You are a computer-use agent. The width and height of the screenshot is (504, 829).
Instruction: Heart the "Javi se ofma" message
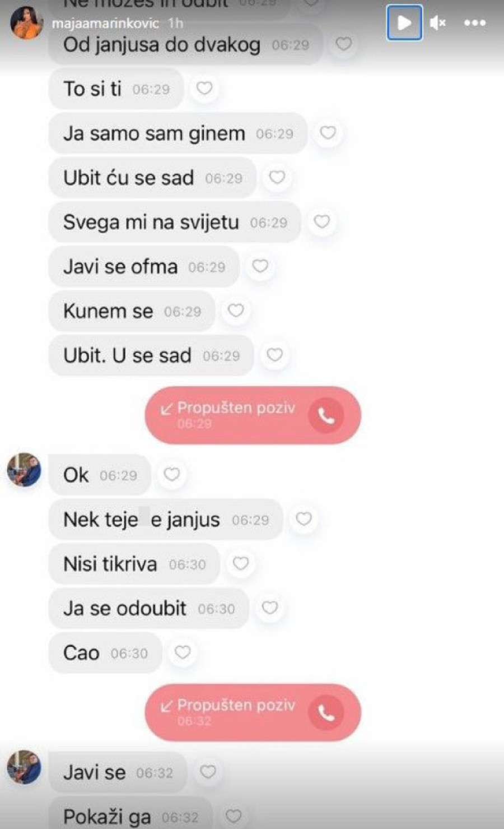pos(260,266)
